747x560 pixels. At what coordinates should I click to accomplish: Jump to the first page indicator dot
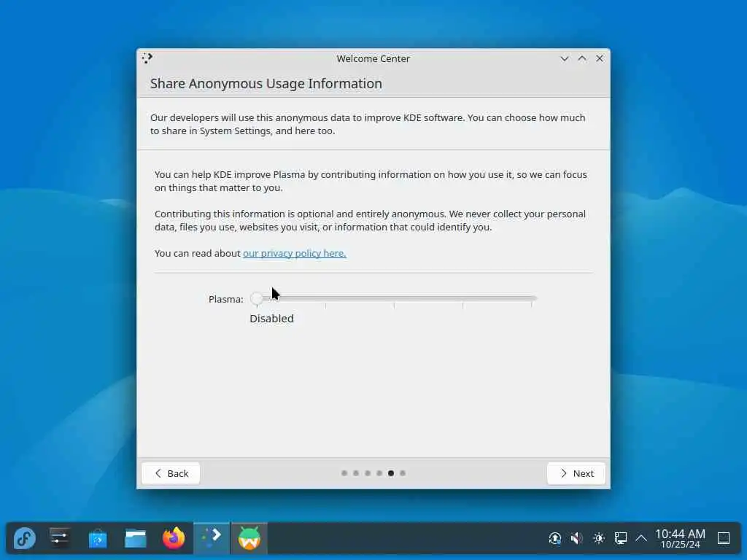(344, 473)
